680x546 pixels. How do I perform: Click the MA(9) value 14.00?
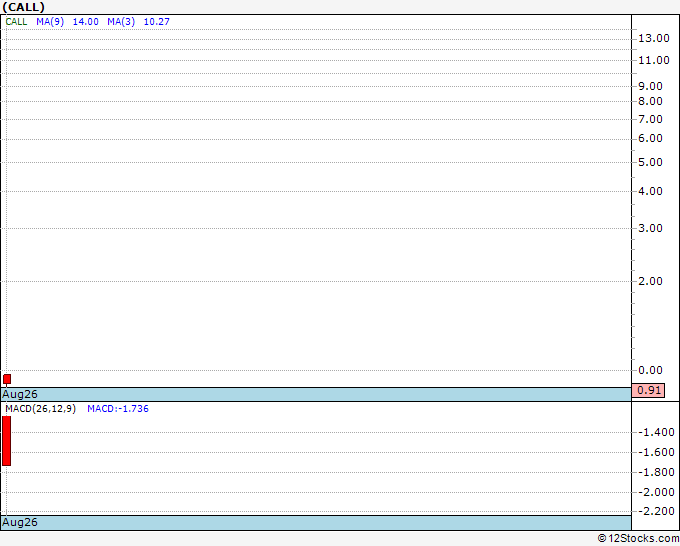[85, 22]
